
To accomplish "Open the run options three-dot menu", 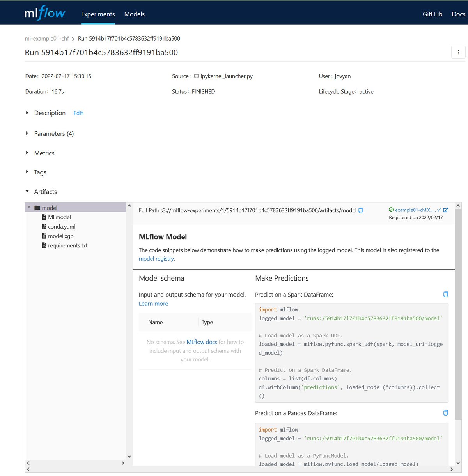I will (x=458, y=52).
